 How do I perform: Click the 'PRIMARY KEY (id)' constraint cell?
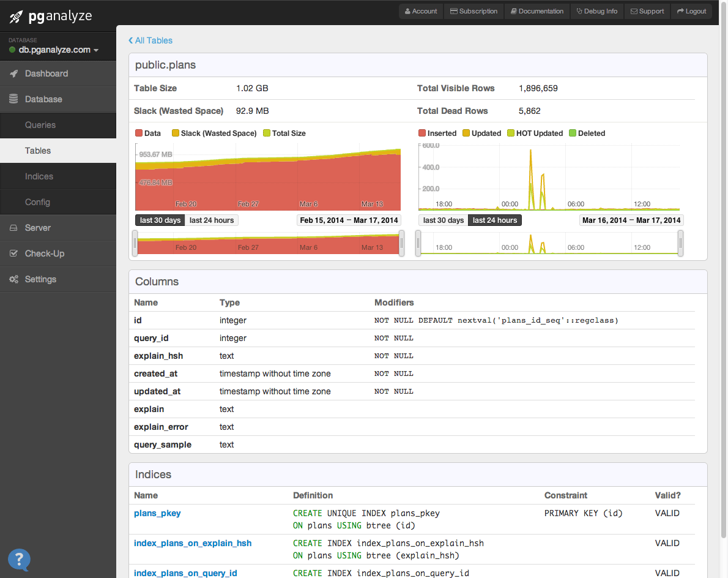click(x=583, y=513)
